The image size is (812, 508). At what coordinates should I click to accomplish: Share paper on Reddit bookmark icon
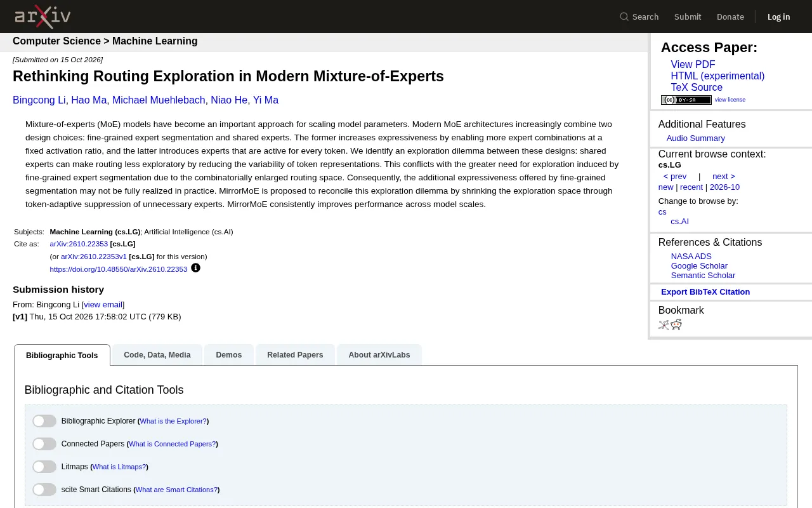[x=676, y=325]
